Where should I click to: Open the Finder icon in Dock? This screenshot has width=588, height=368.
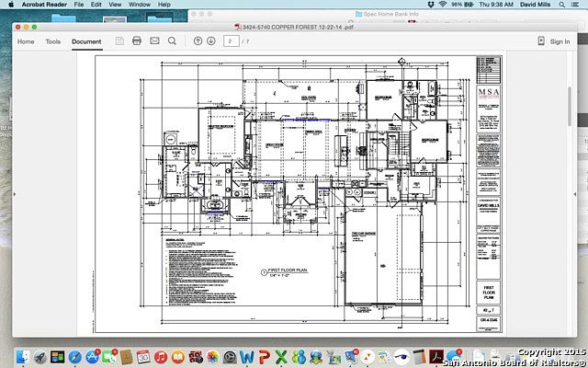click(23, 357)
